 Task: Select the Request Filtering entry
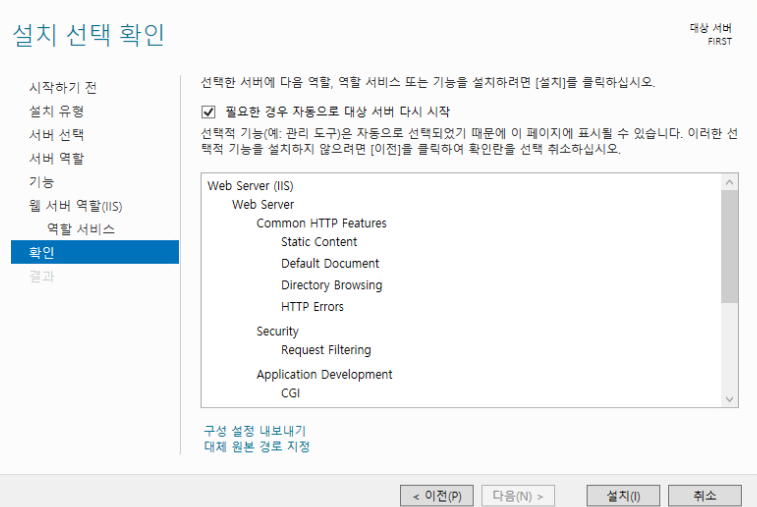326,350
